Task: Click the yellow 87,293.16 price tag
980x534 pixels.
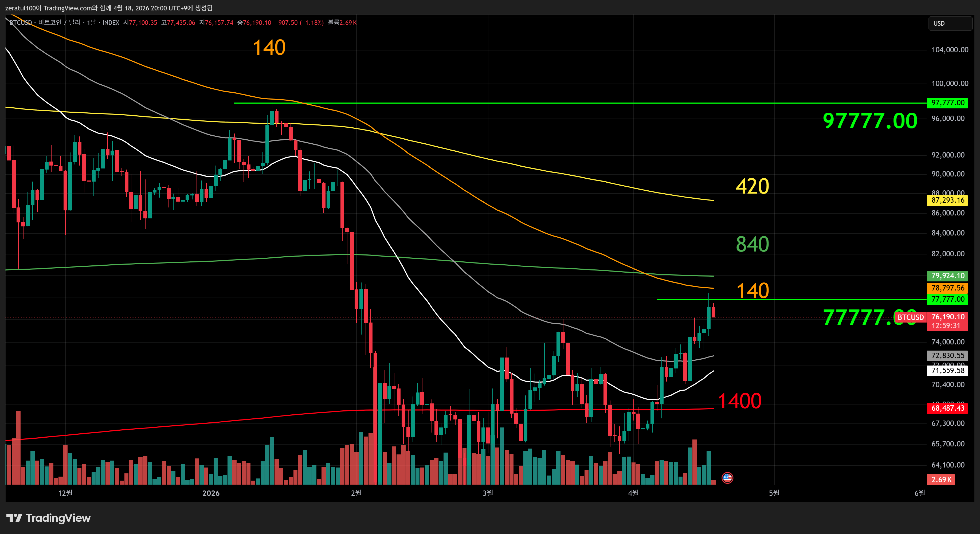Action: 947,200
